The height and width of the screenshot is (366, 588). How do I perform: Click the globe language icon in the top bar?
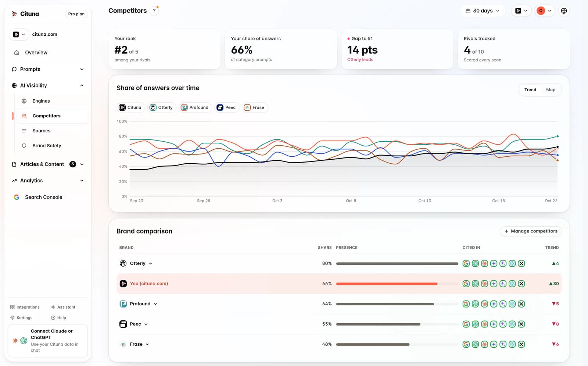click(x=564, y=11)
